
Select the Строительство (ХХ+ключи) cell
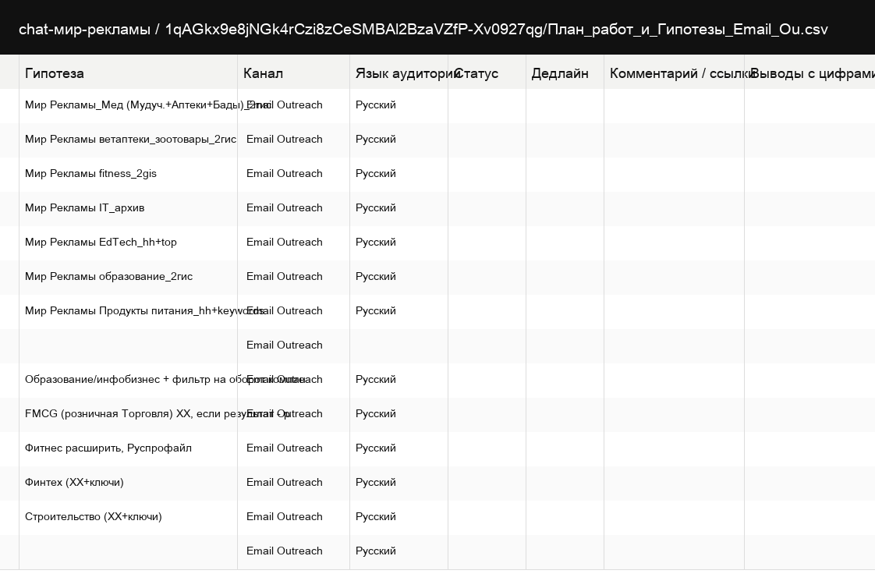click(x=129, y=516)
